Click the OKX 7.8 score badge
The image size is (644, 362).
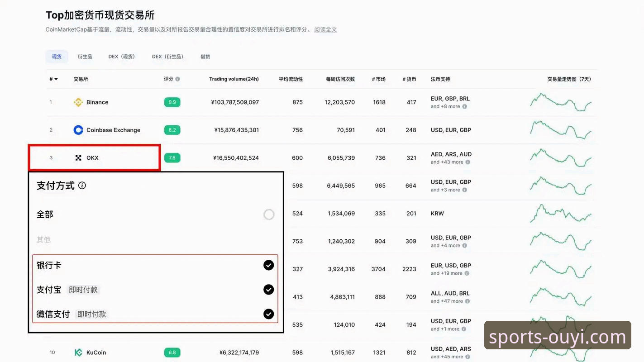[172, 158]
